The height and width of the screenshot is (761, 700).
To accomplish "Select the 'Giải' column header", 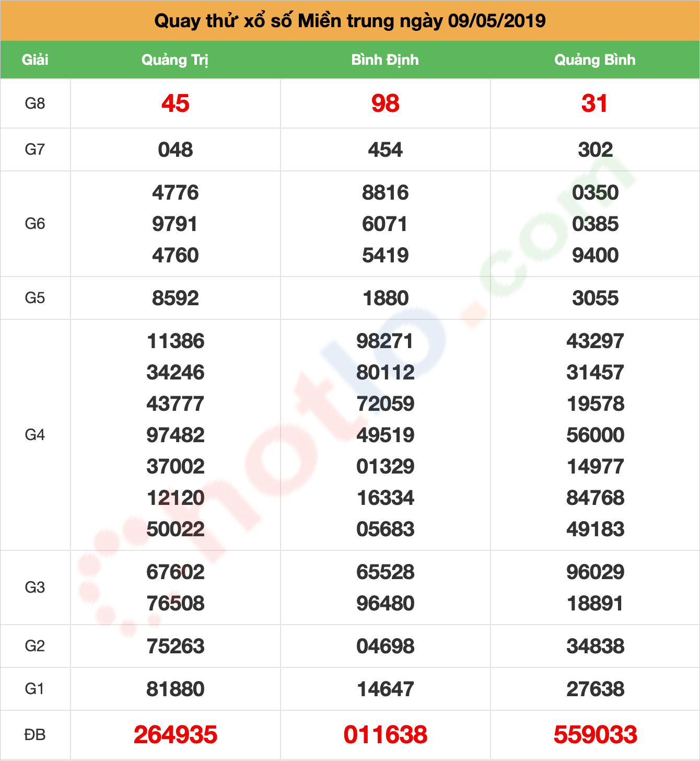I will [x=35, y=60].
